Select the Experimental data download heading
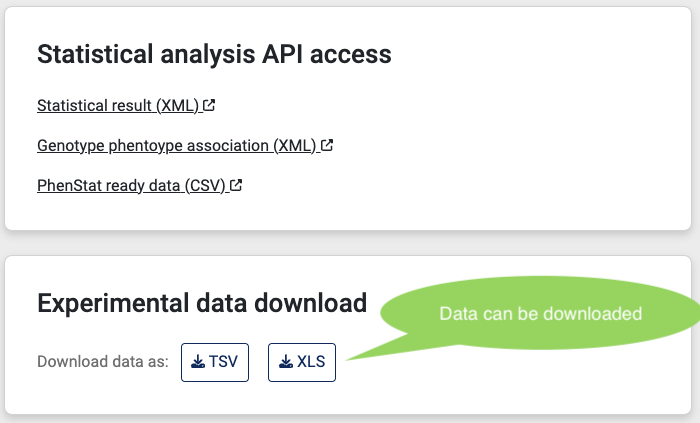Viewport: 700px width, 423px height. pos(202,303)
